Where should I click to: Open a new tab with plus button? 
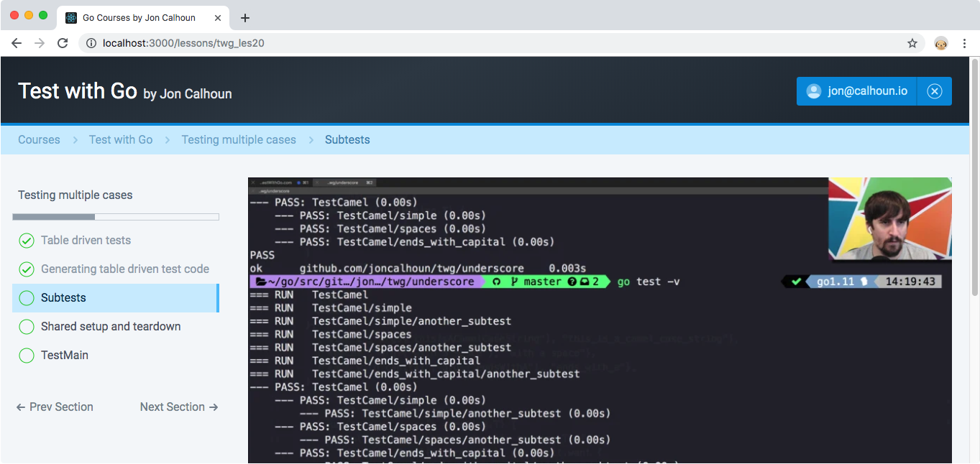pyautogui.click(x=245, y=18)
